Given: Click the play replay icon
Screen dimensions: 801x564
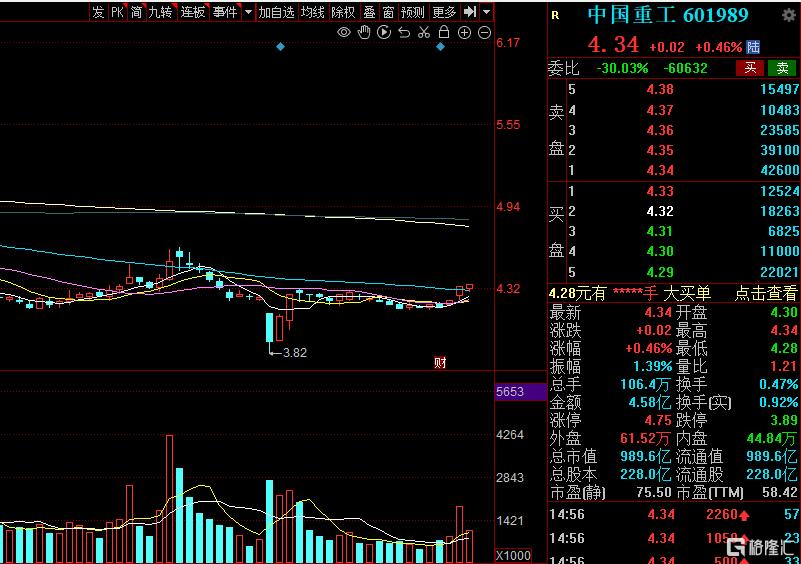Looking at the screenshot, I should pyautogui.click(x=383, y=33).
